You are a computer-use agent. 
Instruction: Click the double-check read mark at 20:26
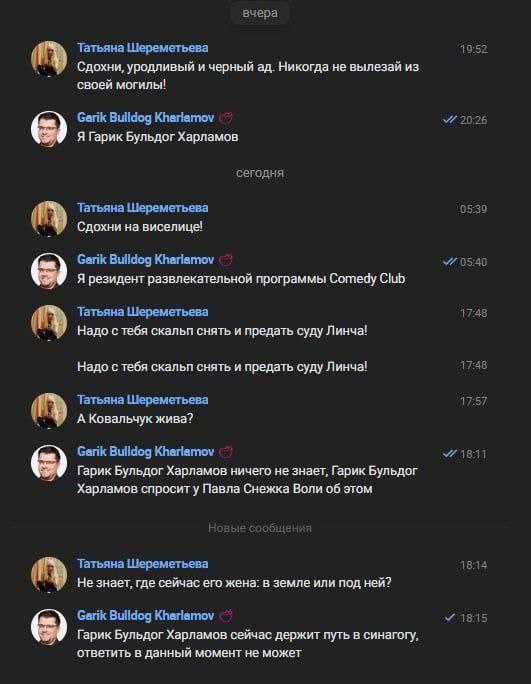[449, 120]
